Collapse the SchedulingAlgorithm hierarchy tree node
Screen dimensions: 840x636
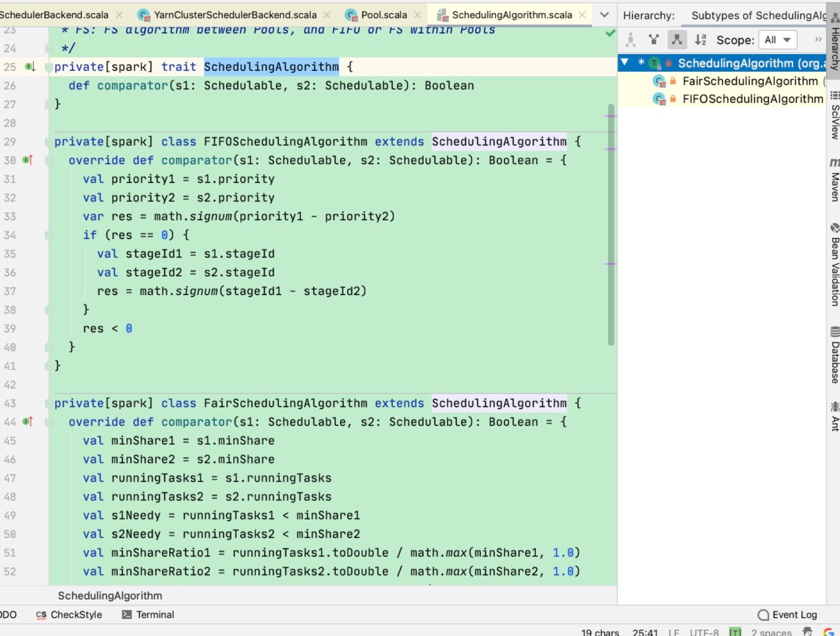tap(625, 63)
